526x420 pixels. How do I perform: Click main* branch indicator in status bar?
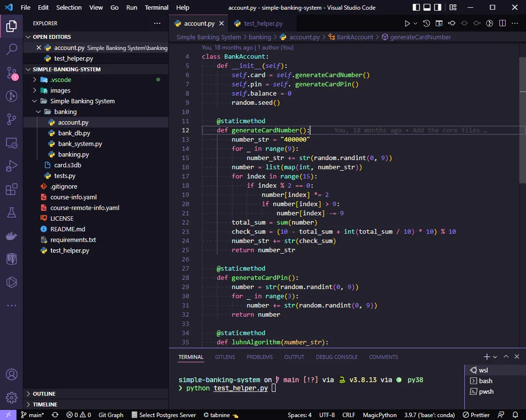(33, 415)
